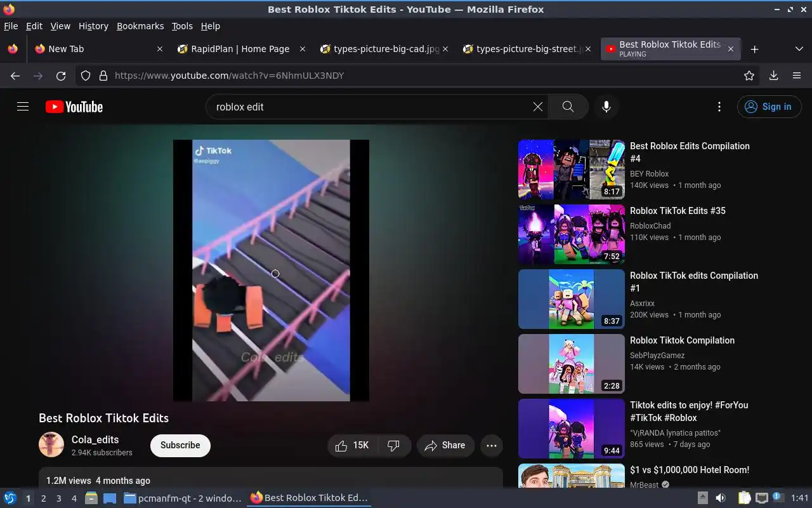Open Cola_edits channel name link
This screenshot has height=508, width=812.
click(x=95, y=439)
